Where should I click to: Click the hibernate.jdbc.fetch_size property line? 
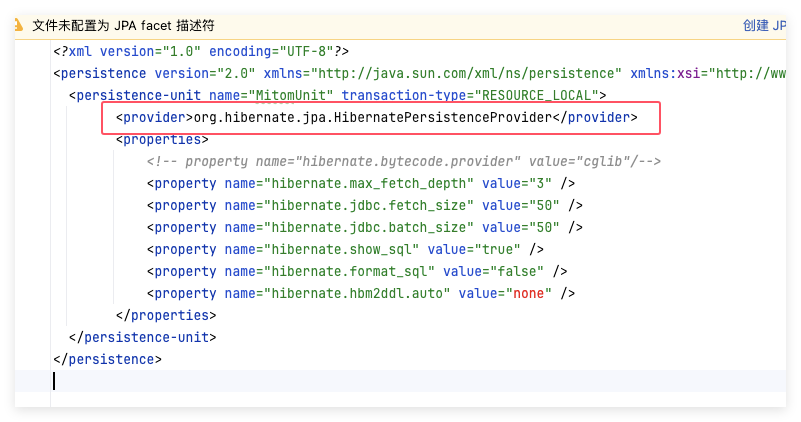click(365, 205)
